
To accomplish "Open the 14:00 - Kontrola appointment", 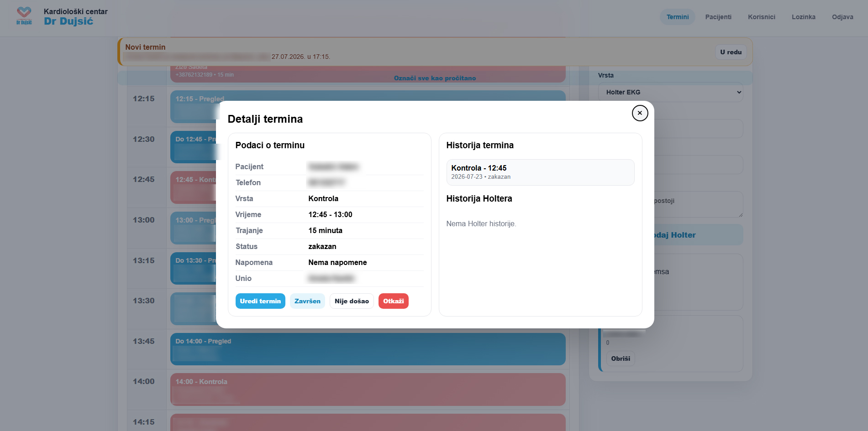I will (368, 389).
